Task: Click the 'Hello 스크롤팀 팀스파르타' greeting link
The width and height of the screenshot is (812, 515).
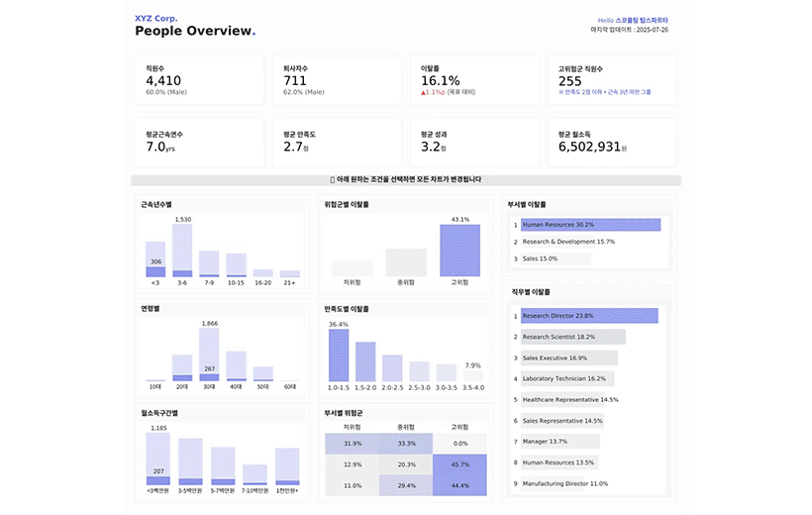Action: 633,20
